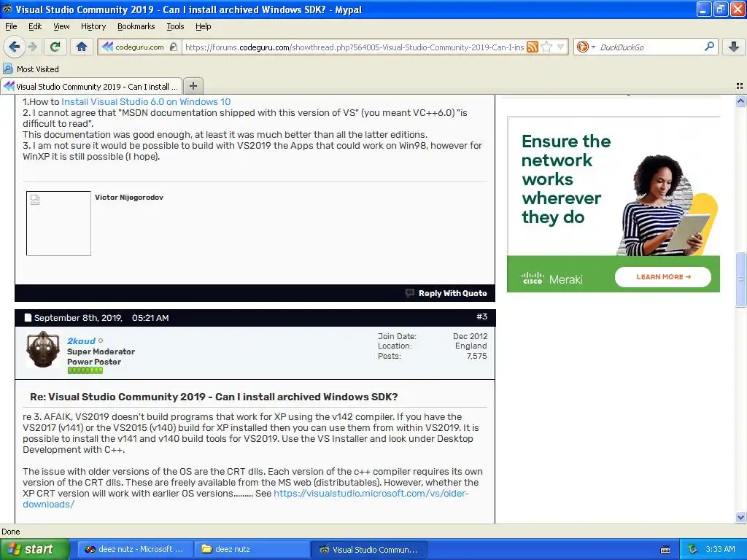Open a new tab with the plus button
This screenshot has height=560, width=747.
pyautogui.click(x=193, y=86)
